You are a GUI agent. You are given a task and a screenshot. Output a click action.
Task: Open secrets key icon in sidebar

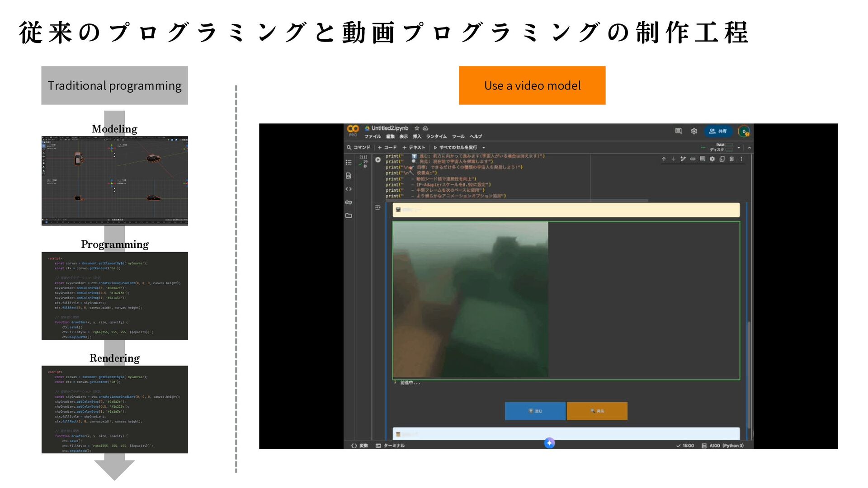tap(349, 202)
